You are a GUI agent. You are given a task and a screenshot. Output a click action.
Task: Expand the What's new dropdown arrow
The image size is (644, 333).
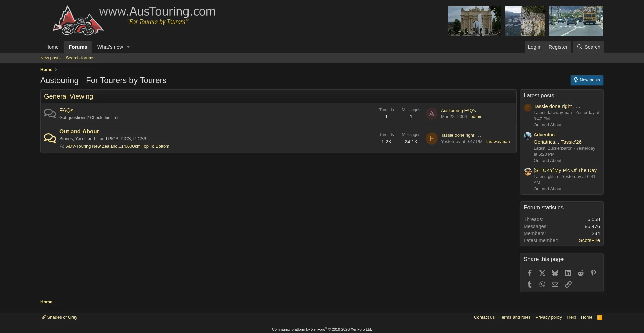pyautogui.click(x=128, y=47)
